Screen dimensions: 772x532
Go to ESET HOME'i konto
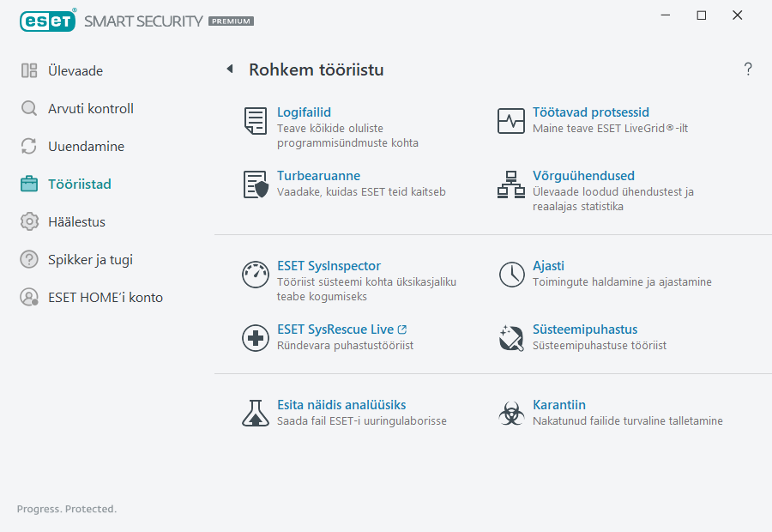[x=105, y=298]
